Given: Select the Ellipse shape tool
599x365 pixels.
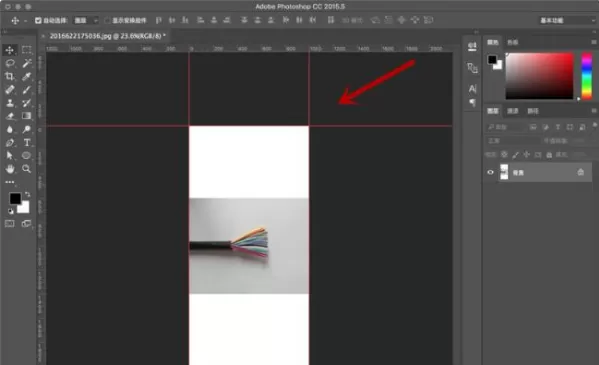Looking at the screenshot, I should point(26,156).
